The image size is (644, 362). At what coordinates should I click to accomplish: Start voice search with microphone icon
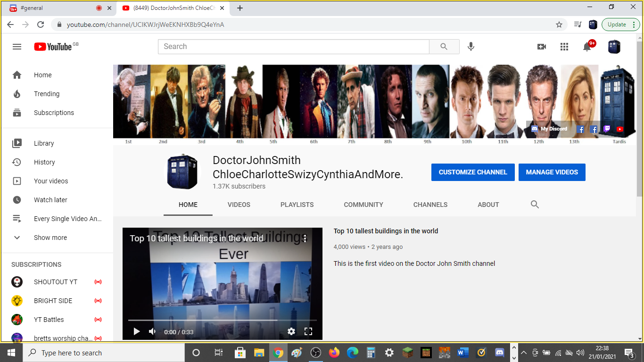[x=471, y=47]
